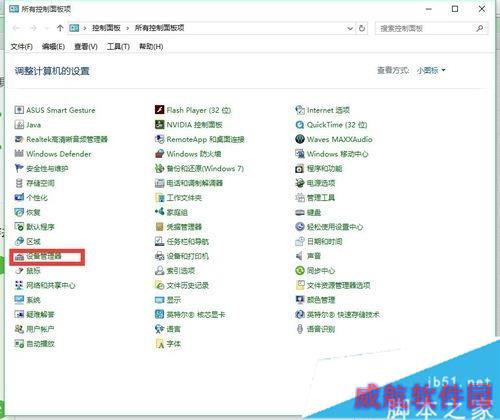Open the 编辑(E) menu
This screenshot has height=420, width=500.
coord(53,46)
